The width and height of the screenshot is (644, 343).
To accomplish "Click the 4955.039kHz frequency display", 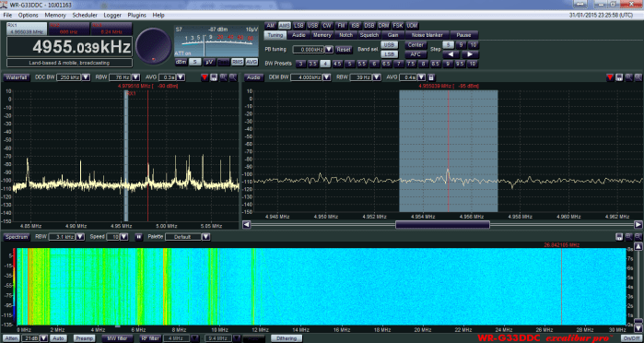I will click(x=69, y=47).
